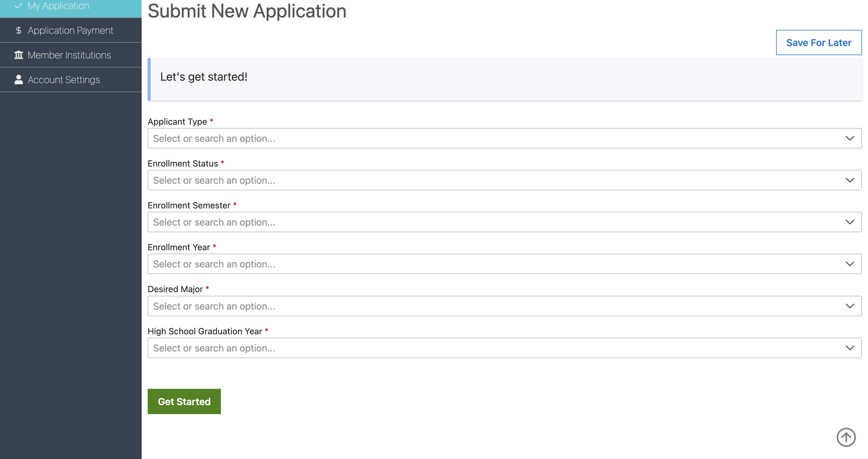Click the Applicant Type chevron arrow
Image resolution: width=868 pixels, height=459 pixels.
coord(850,139)
